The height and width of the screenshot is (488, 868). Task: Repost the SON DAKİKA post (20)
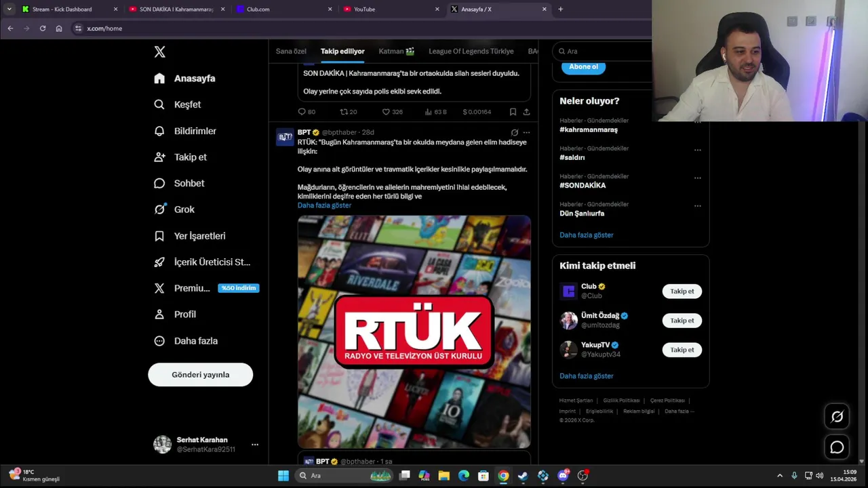(349, 112)
